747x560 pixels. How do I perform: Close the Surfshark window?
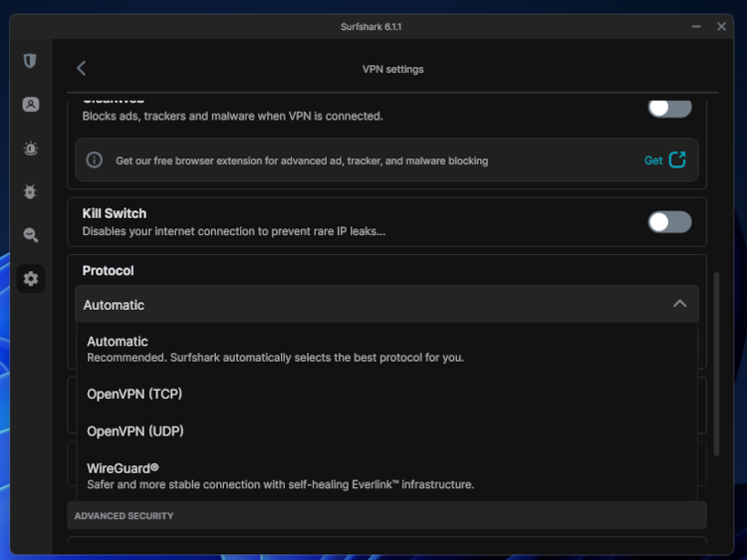pyautogui.click(x=721, y=27)
